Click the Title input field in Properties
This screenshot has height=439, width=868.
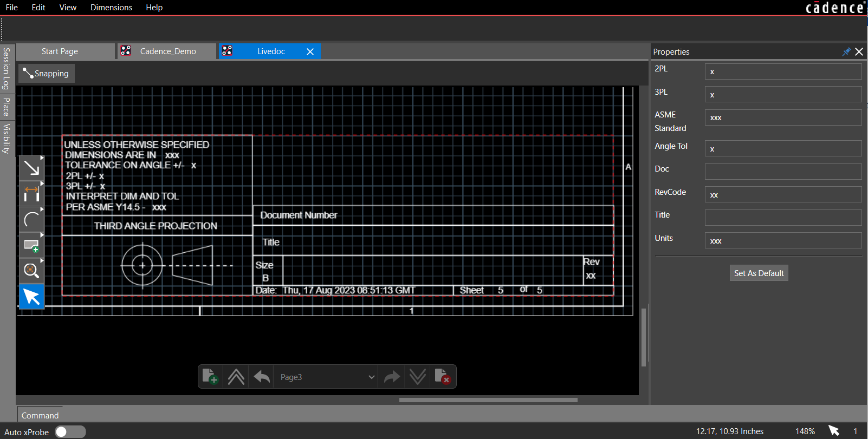[783, 218]
